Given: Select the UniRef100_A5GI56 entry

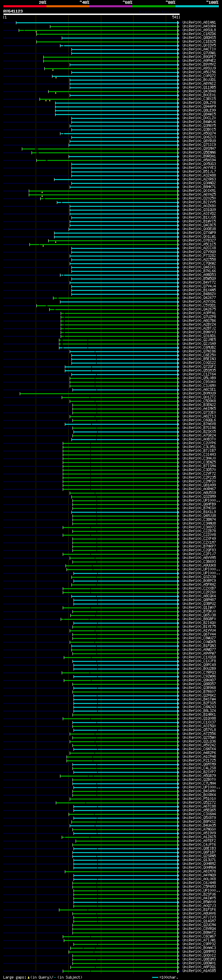Looking at the screenshot, I should click(x=199, y=72).
